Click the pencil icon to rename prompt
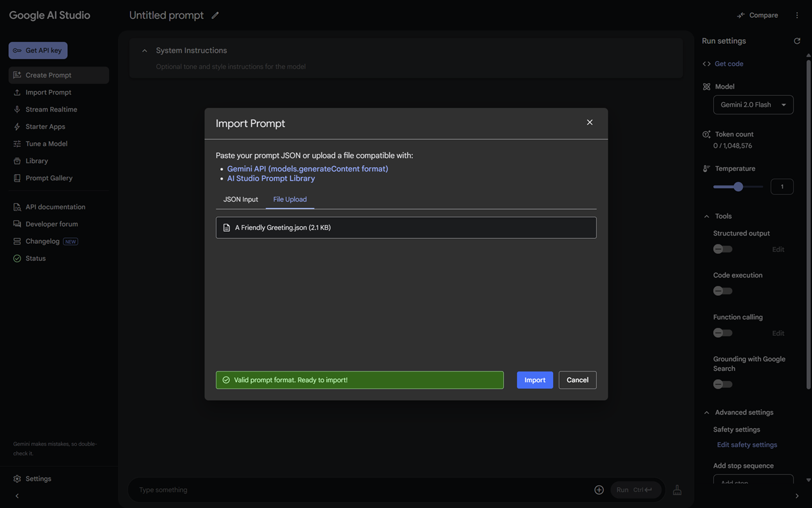Image resolution: width=812 pixels, height=508 pixels. [x=215, y=15]
